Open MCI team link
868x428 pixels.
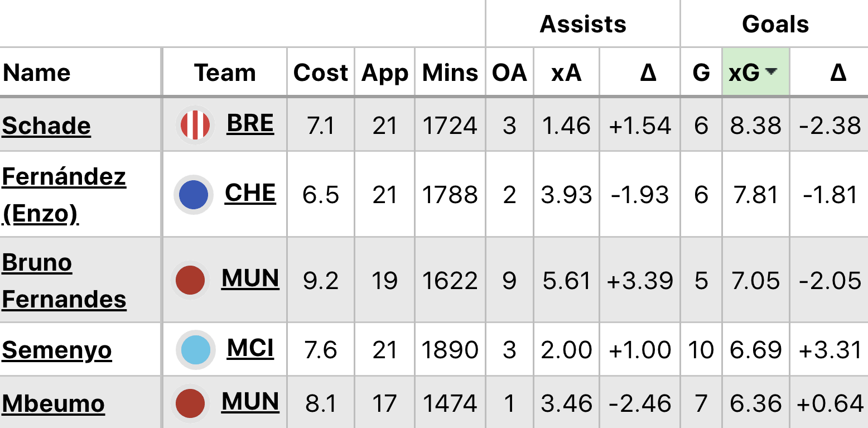point(250,348)
